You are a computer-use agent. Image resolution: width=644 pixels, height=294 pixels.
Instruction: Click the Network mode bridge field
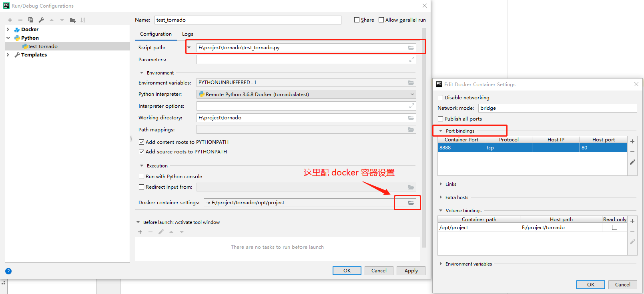click(558, 108)
